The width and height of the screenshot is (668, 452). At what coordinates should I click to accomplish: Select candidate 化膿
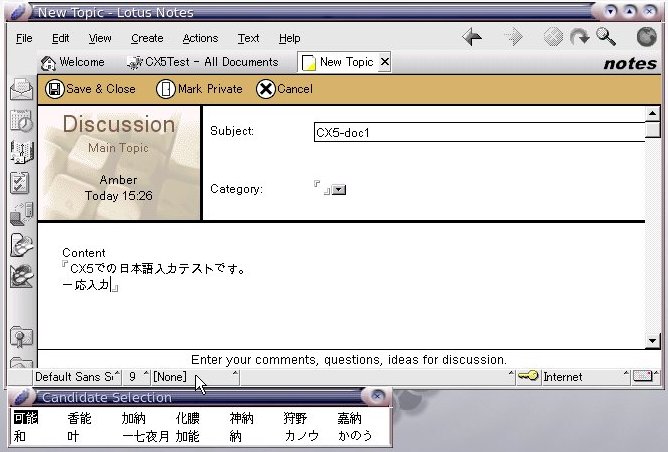coord(187,418)
